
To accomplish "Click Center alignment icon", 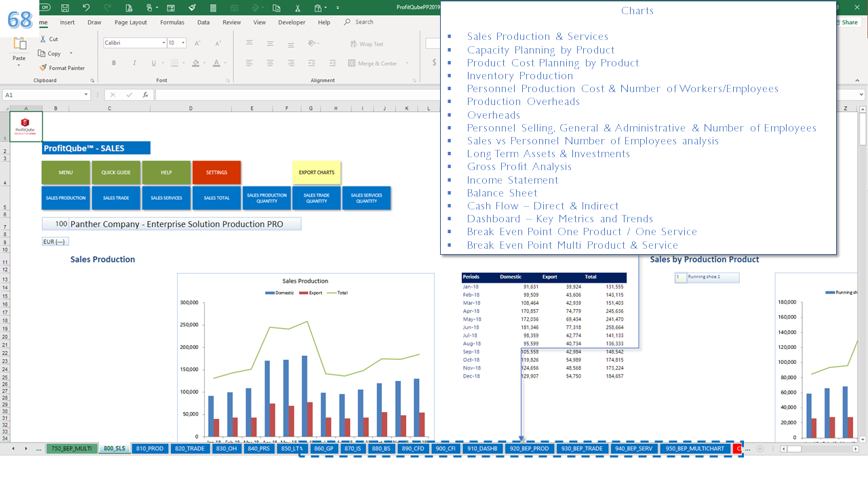I will tap(270, 63).
